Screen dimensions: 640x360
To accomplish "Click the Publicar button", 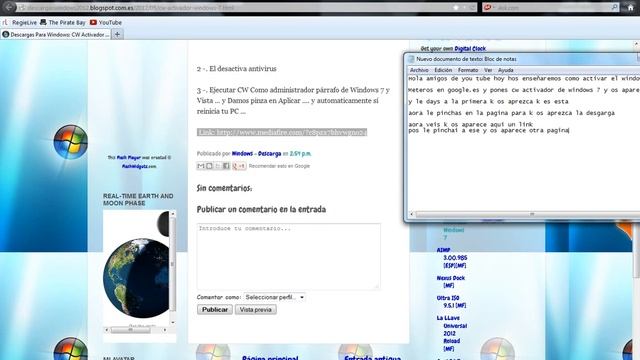I will [215, 309].
